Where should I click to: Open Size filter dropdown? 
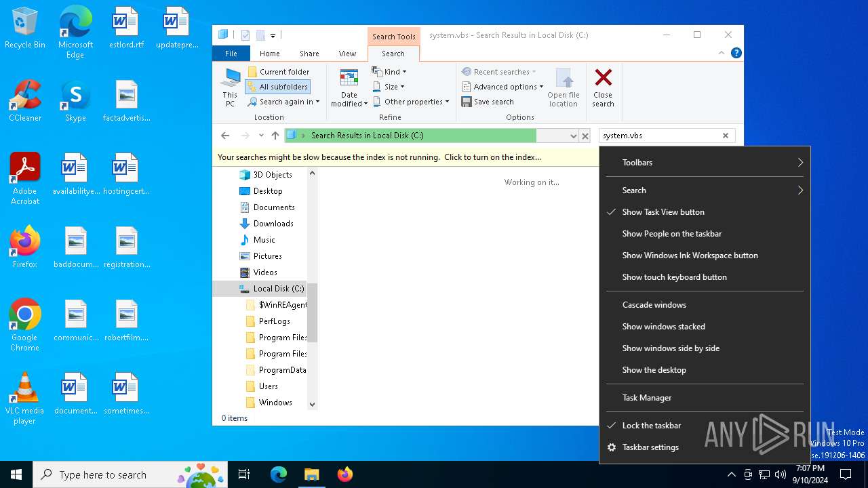389,87
